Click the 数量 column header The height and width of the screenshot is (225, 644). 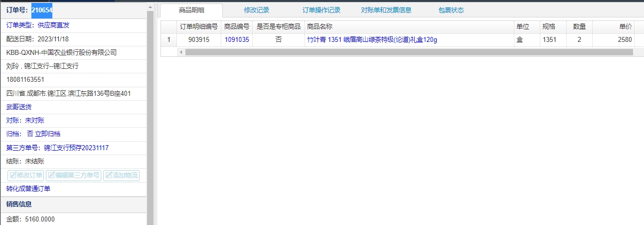[579, 26]
